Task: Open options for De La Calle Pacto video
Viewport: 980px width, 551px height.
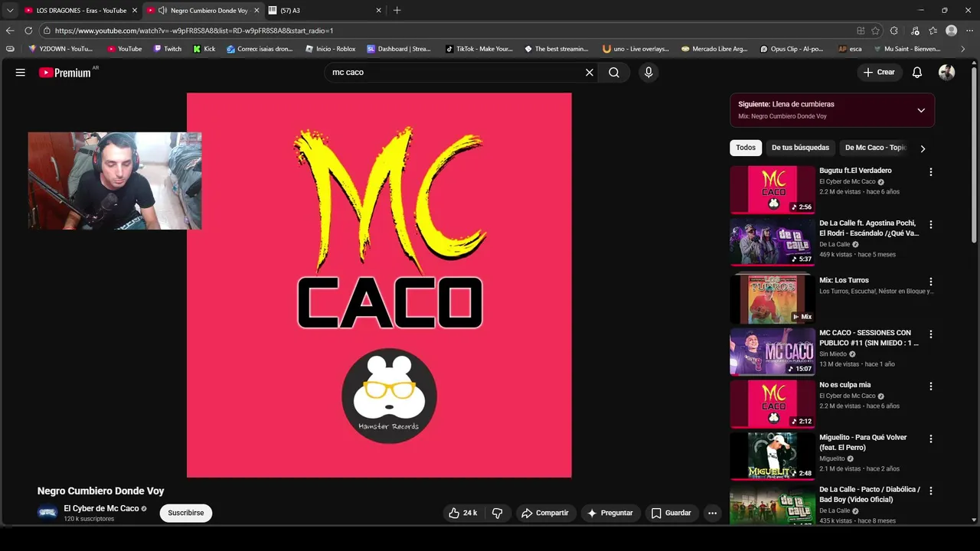Action: (931, 491)
